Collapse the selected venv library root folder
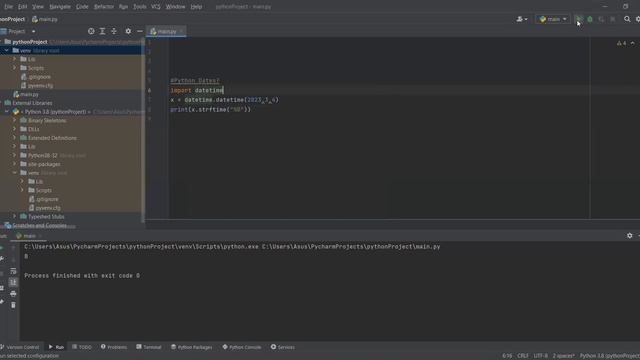Screen dimensions: 640x360 (x=7, y=51)
